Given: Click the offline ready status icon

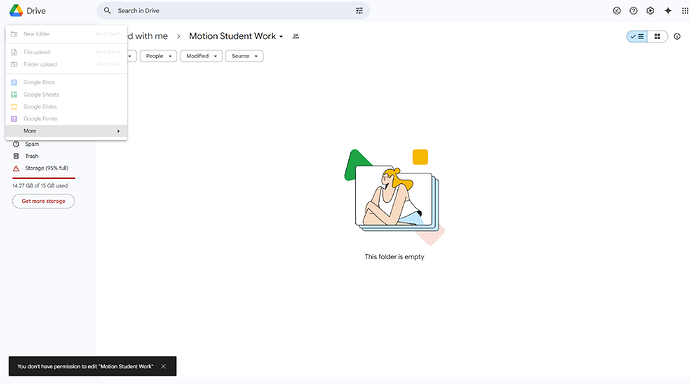Looking at the screenshot, I should (617, 11).
